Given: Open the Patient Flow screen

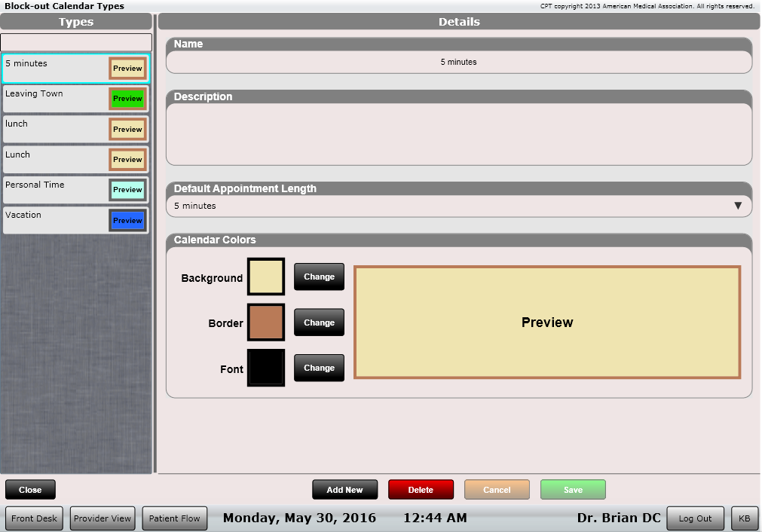Looking at the screenshot, I should pos(174,518).
